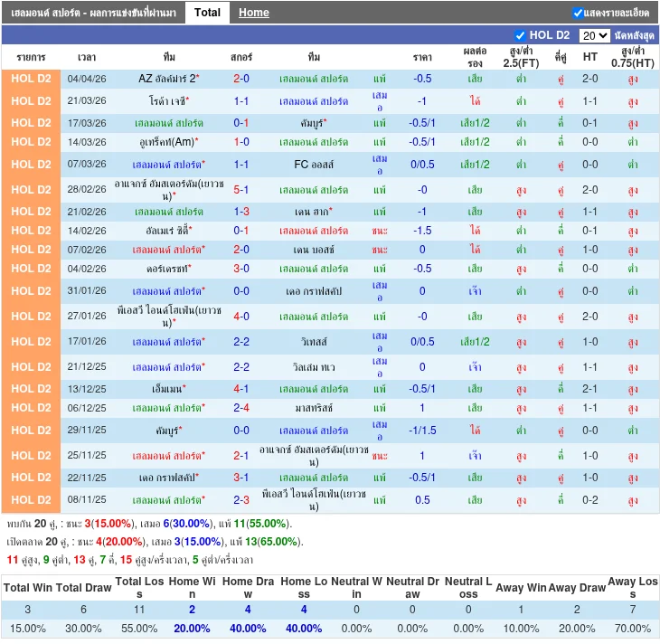Image resolution: width=660 pixels, height=644 pixels.
Task: Open the FC ออสส์ team page
Action: click(314, 165)
